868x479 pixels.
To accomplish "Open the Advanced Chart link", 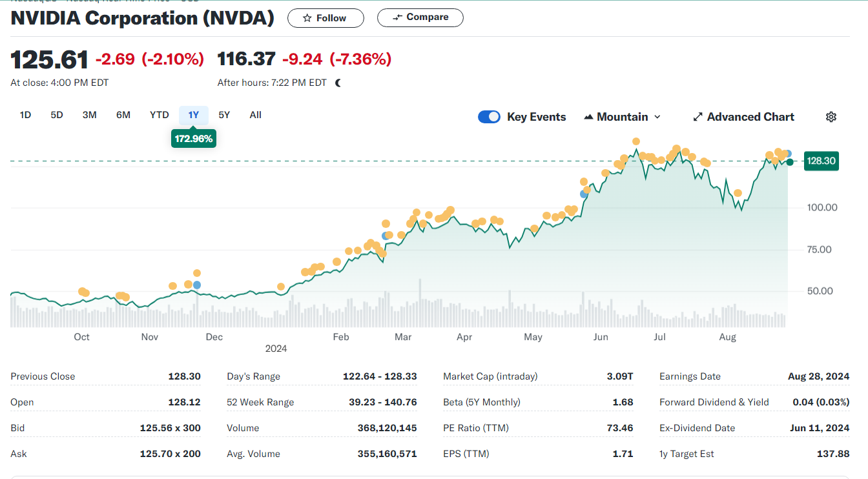I will (743, 117).
